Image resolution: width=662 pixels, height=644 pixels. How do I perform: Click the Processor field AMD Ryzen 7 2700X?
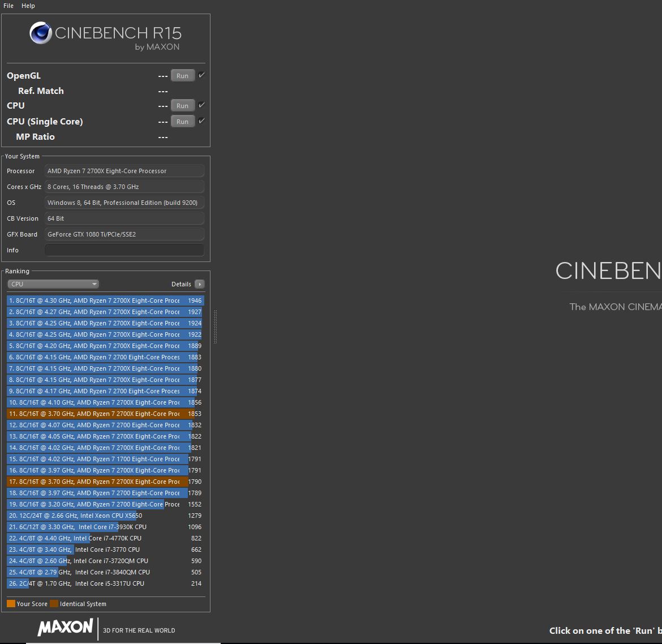[124, 171]
